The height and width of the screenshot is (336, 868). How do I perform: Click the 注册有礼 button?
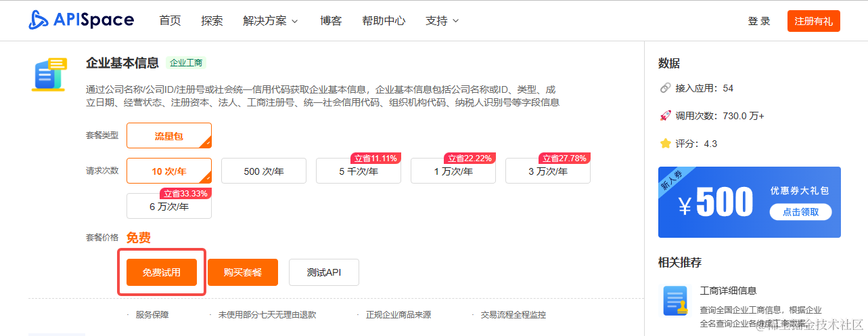[x=813, y=21]
